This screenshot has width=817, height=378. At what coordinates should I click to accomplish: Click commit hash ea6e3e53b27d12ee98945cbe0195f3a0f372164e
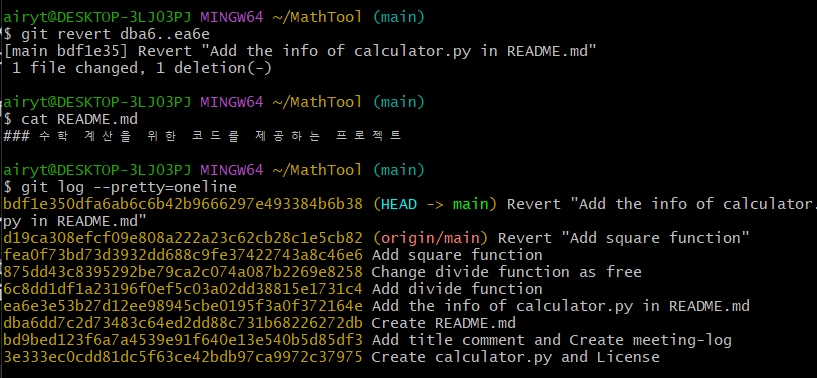[183, 306]
